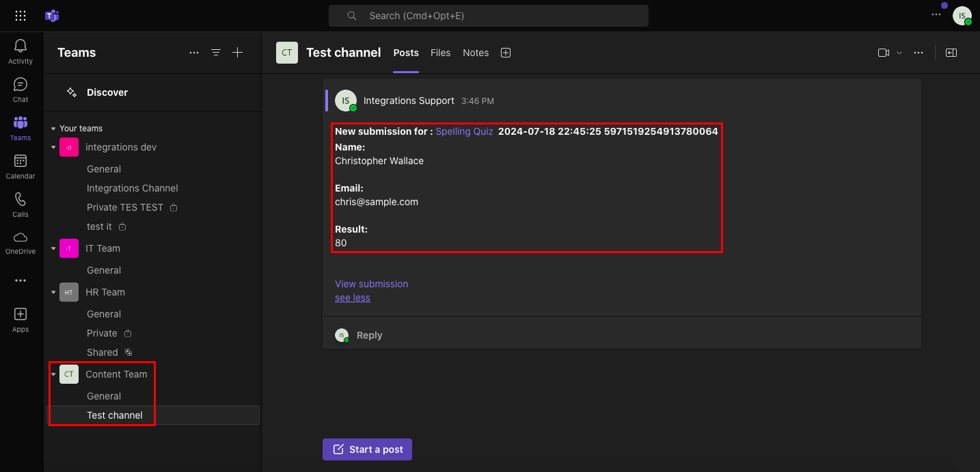Toggle the channel side pane icon
This screenshot has width=980, height=472.
[x=951, y=53]
